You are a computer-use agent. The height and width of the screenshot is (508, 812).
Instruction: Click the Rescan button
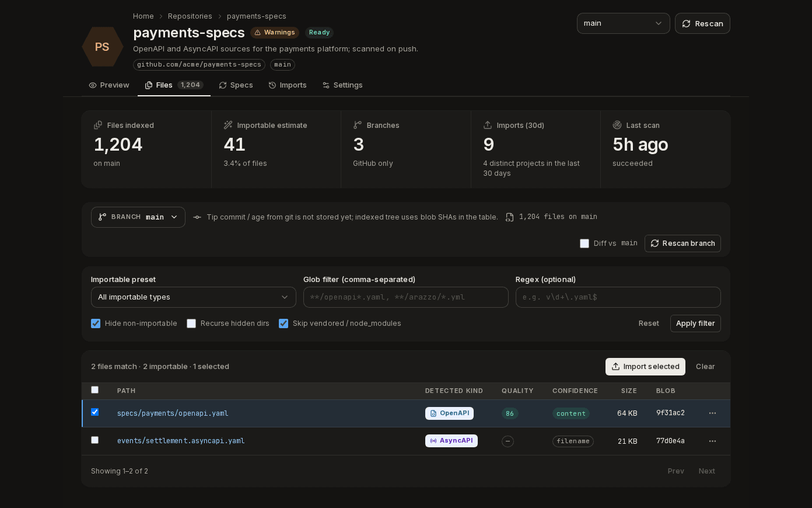tap(702, 23)
